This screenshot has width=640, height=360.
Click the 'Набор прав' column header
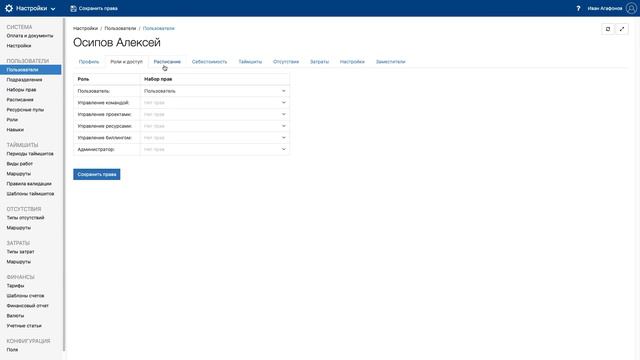point(158,79)
